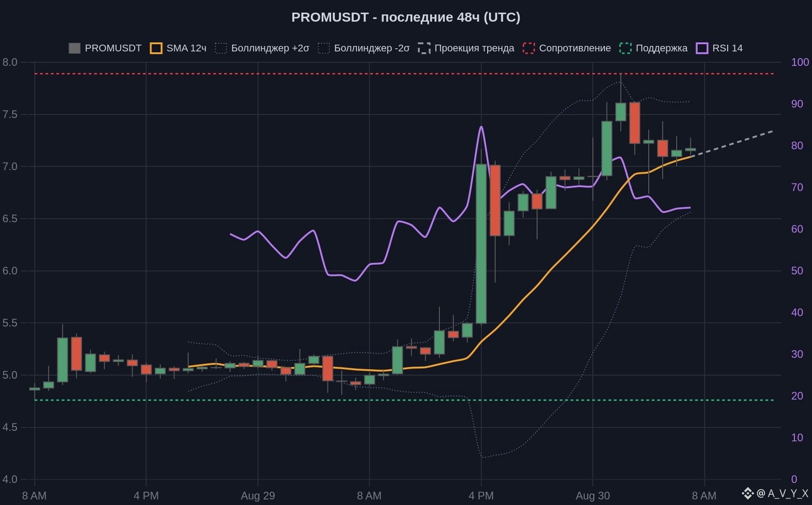This screenshot has width=812, height=505.
Task: Click the 10 value on RSI axis
Action: click(797, 437)
